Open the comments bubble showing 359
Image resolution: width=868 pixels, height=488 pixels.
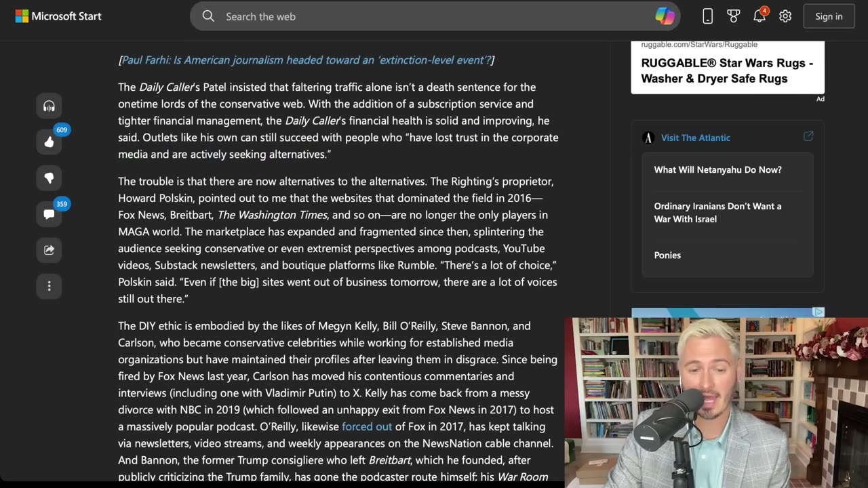click(49, 214)
